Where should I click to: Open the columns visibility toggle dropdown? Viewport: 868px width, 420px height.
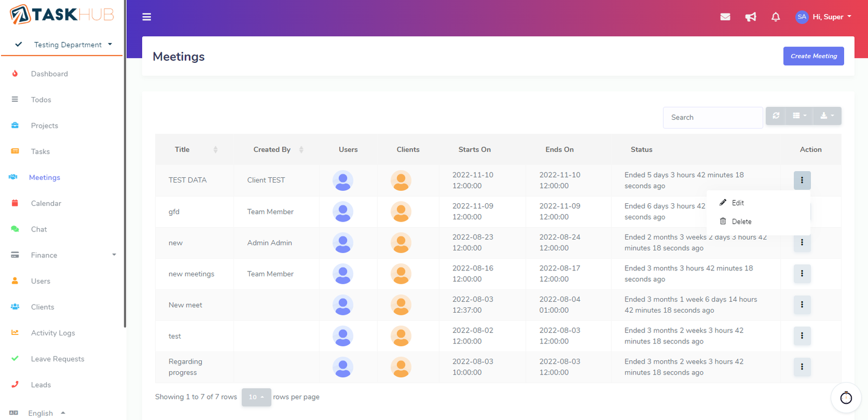pyautogui.click(x=800, y=116)
